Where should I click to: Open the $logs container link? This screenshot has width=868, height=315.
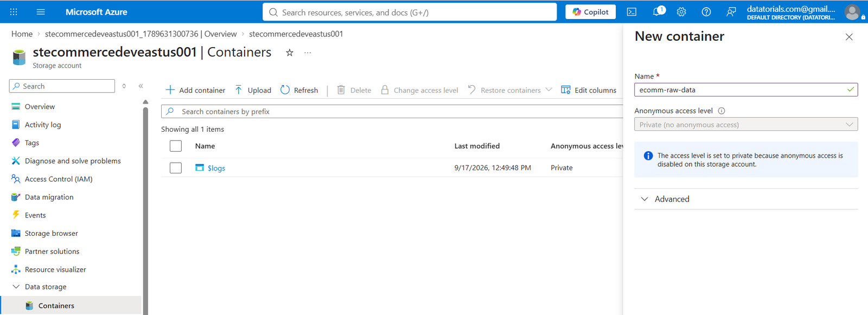(216, 168)
